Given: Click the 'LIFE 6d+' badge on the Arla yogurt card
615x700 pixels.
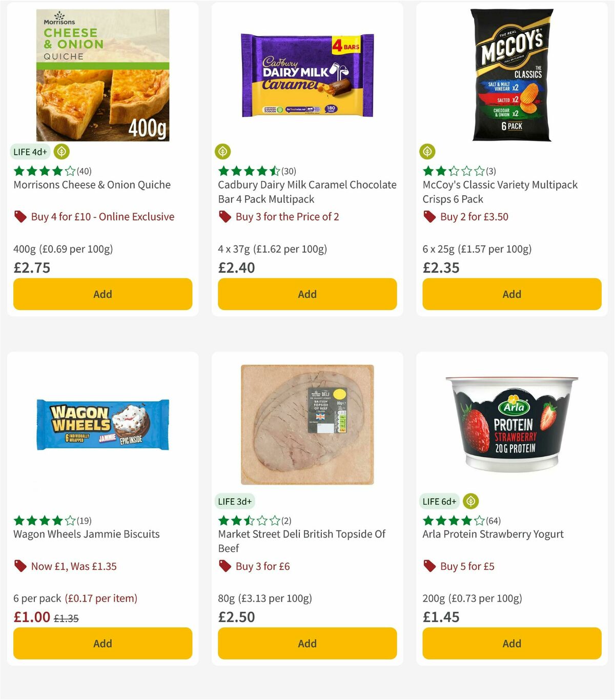Looking at the screenshot, I should click(x=439, y=501).
